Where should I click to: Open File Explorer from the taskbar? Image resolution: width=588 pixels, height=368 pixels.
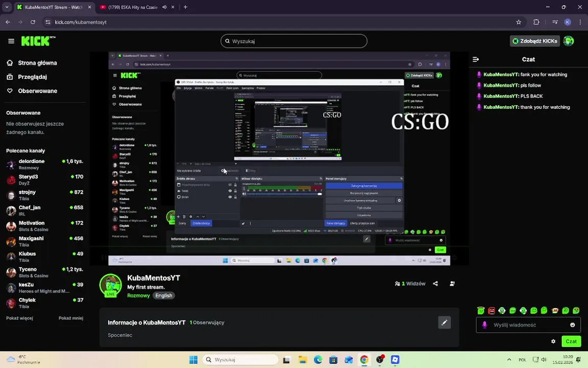click(x=303, y=359)
